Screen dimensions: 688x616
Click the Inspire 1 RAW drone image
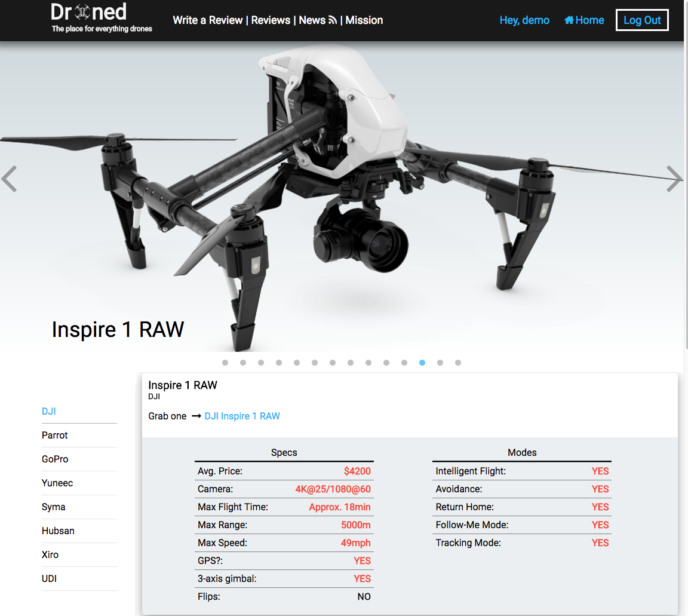click(342, 196)
